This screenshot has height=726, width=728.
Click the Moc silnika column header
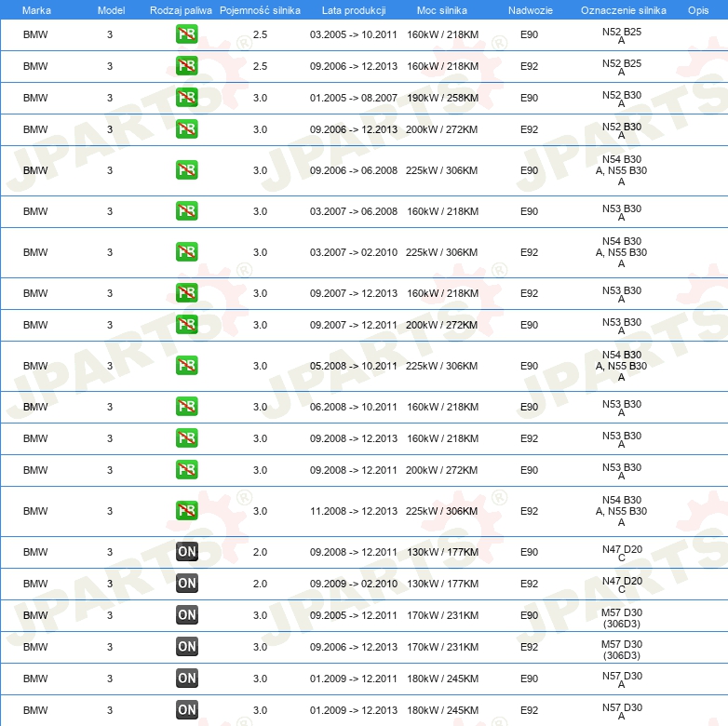click(x=441, y=9)
